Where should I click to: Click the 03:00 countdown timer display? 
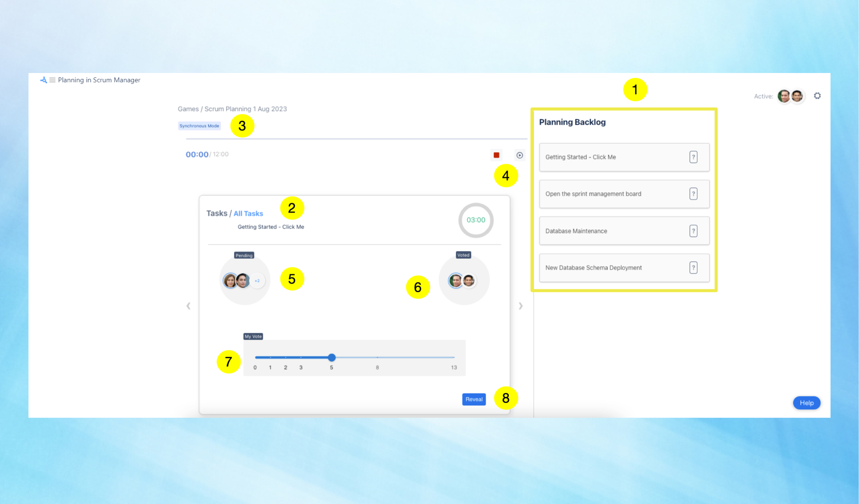point(476,220)
